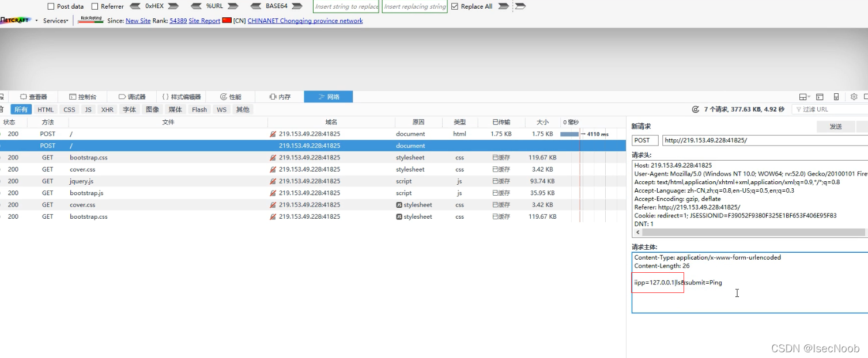Image resolution: width=868 pixels, height=358 pixels.
Task: Open the Services dropdown
Action: 55,21
